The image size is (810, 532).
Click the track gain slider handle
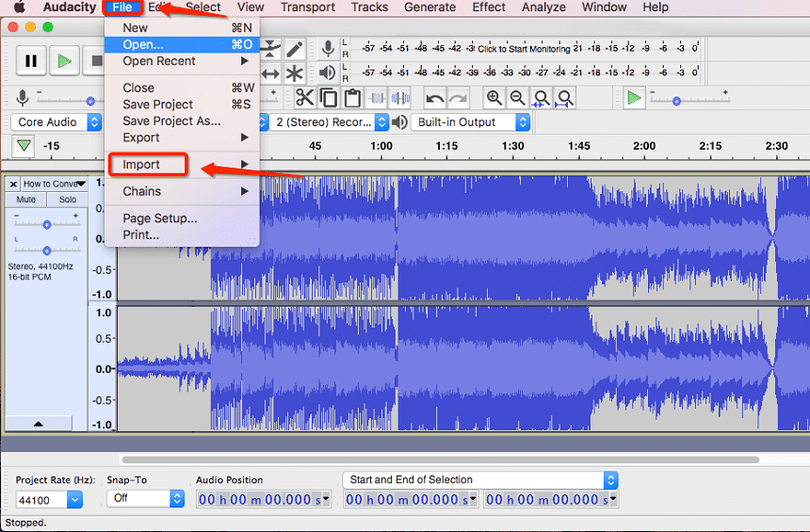point(47,224)
